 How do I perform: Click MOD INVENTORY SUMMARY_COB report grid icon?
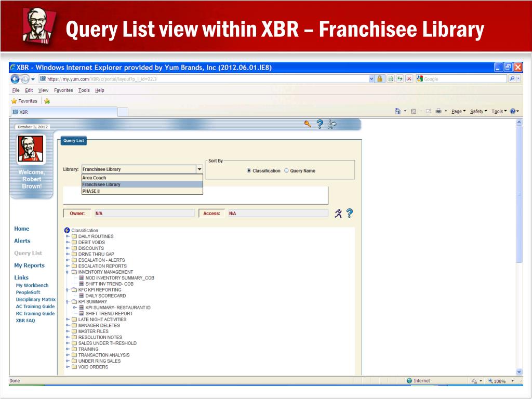81,278
